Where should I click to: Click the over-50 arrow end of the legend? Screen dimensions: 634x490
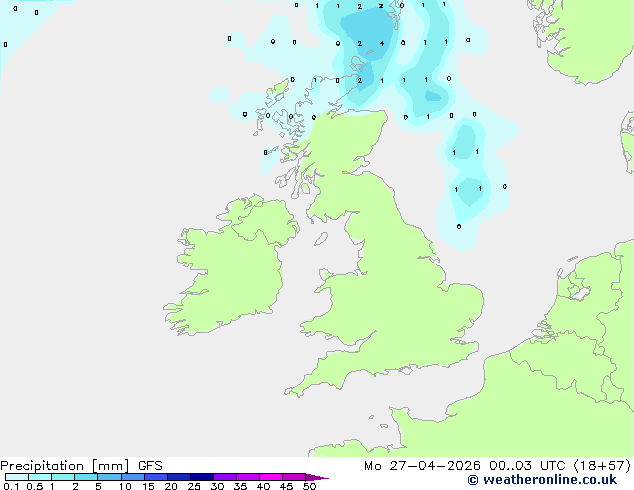point(317,477)
